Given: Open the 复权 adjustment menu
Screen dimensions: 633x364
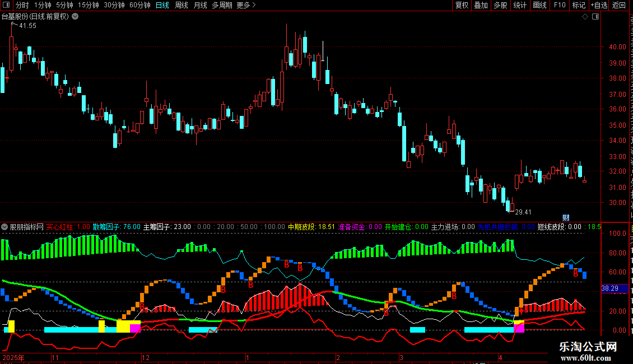Looking at the screenshot, I should click(462, 5).
